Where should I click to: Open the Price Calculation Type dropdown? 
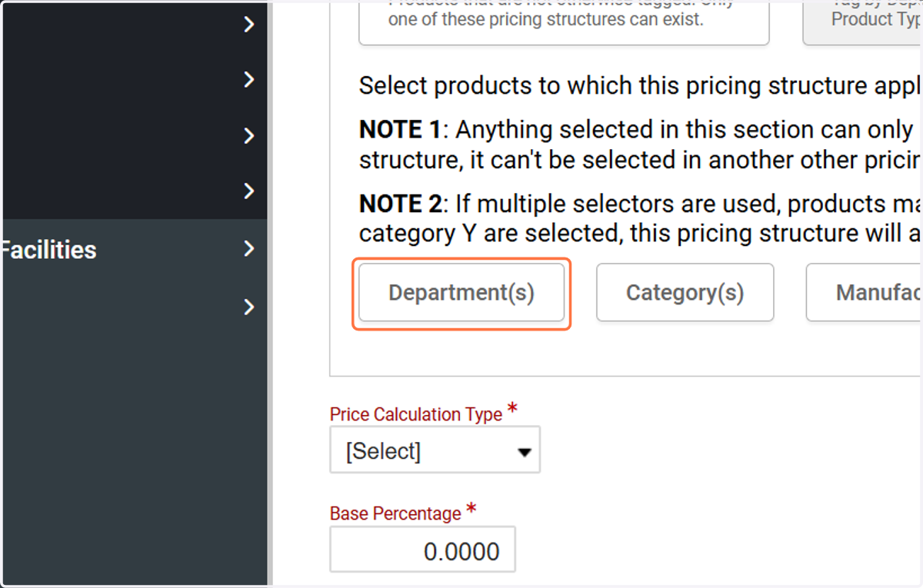click(x=435, y=450)
